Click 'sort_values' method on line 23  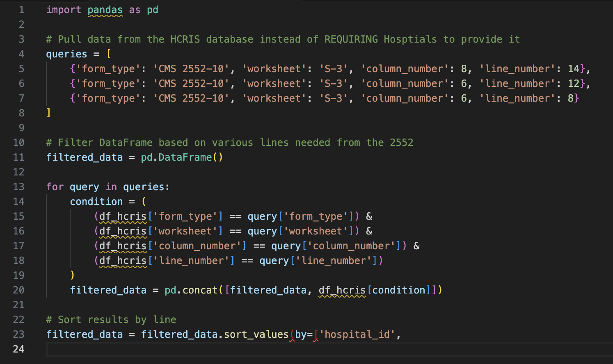(x=256, y=334)
